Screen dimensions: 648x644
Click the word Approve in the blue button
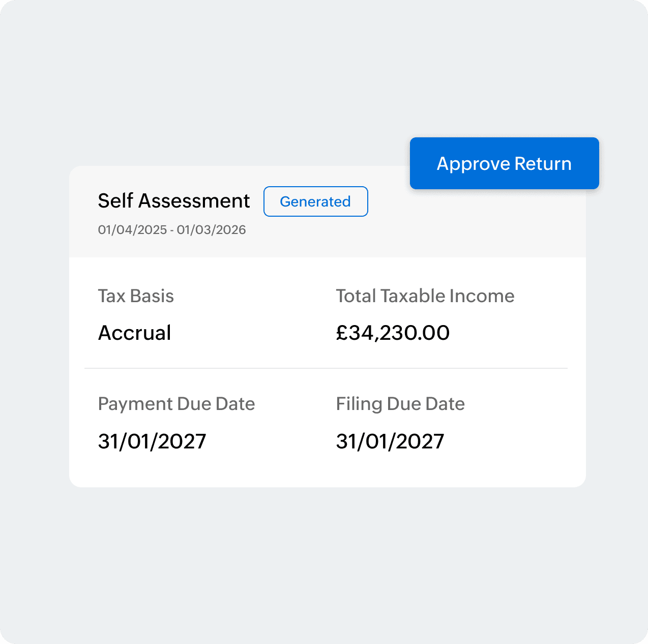click(473, 164)
